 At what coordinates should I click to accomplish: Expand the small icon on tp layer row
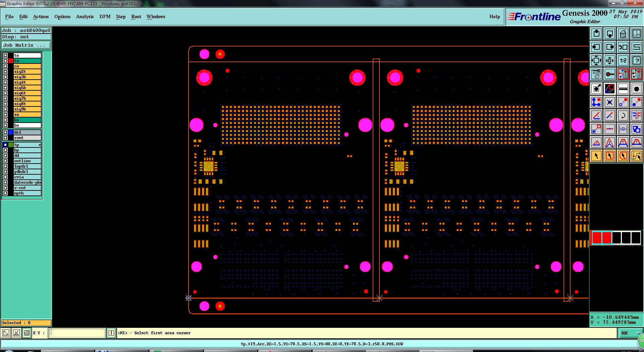click(40, 145)
